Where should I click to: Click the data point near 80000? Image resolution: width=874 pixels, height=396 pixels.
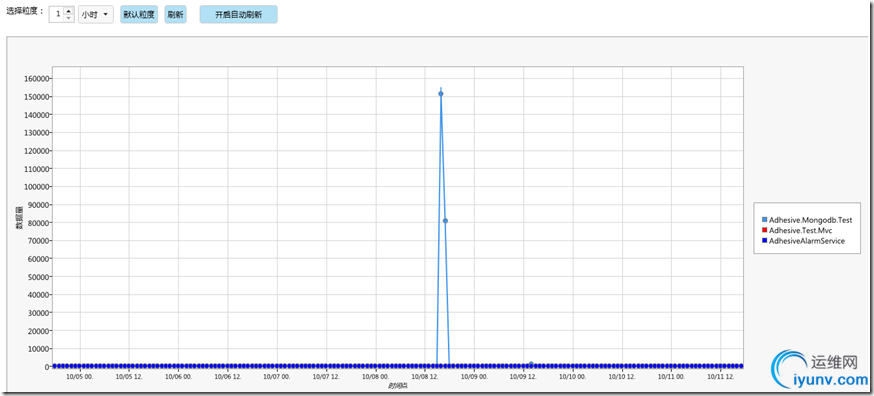click(445, 221)
